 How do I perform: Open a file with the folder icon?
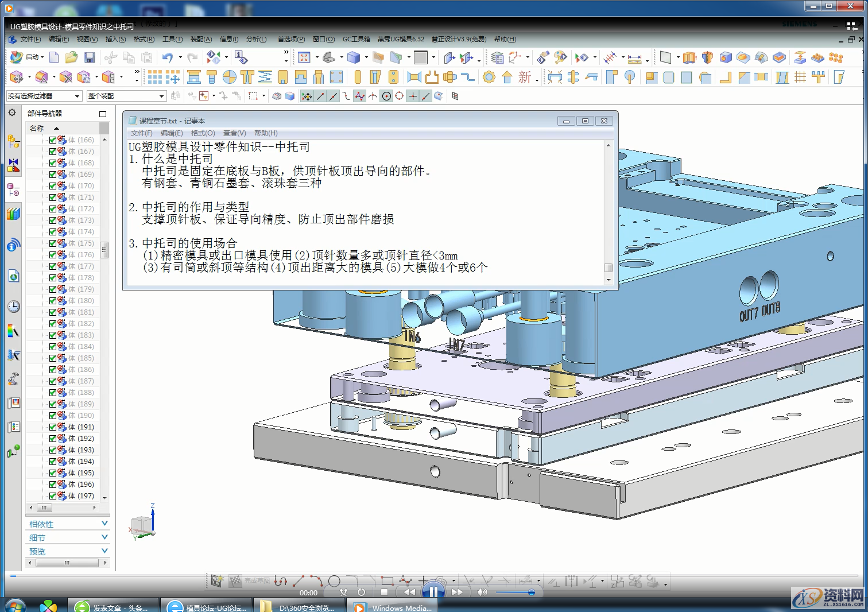pyautogui.click(x=71, y=57)
